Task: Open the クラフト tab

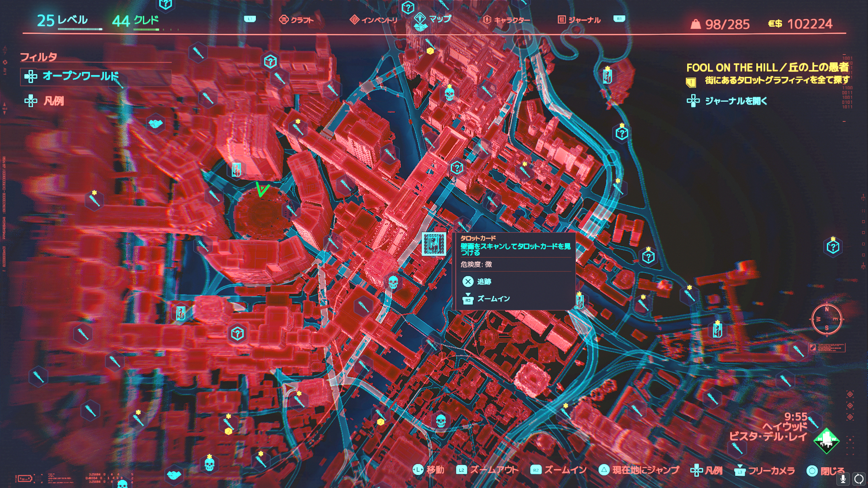Action: [297, 20]
